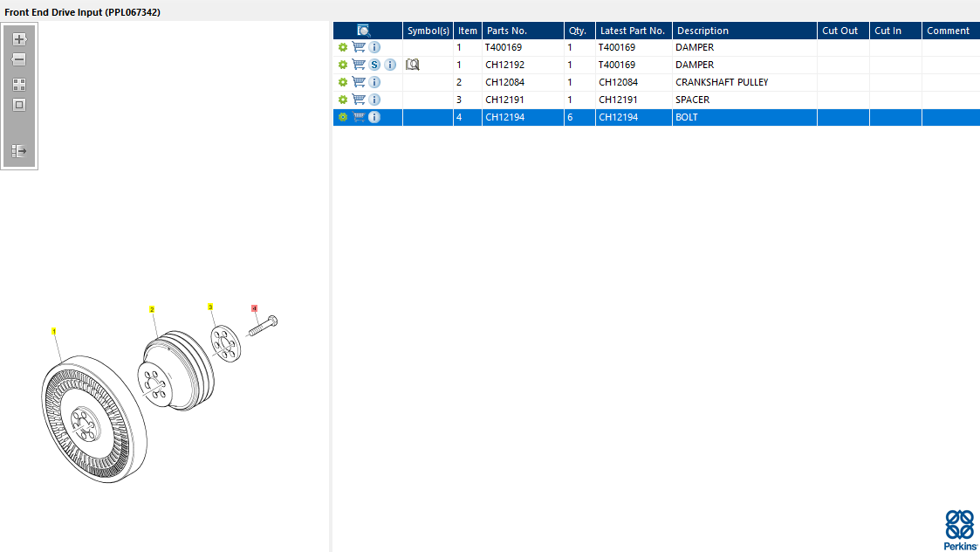This screenshot has width=980, height=552.
Task: Click the Perkins logo
Action: tap(960, 530)
